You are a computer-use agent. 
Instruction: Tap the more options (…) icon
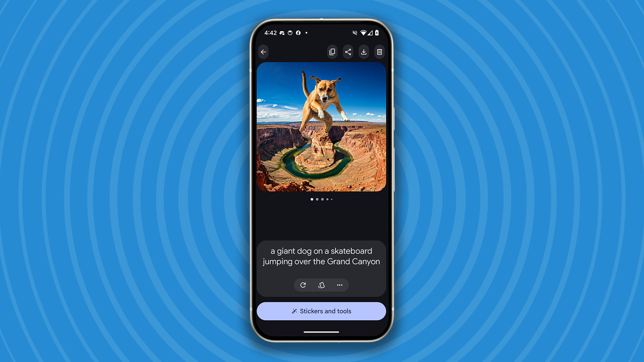click(x=339, y=285)
